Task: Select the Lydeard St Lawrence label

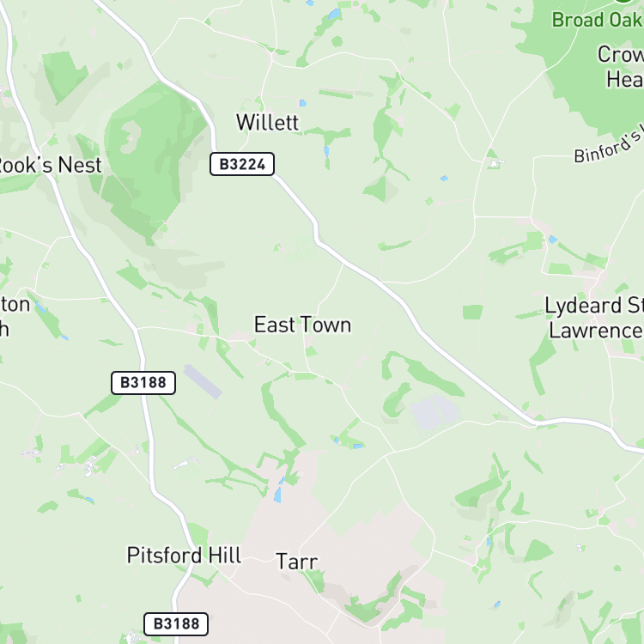Action: [594, 318]
